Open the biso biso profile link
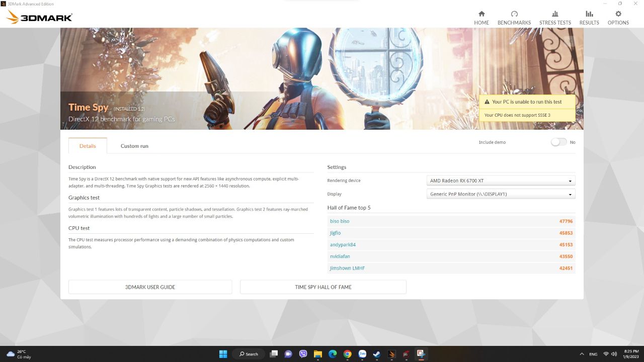 340,221
